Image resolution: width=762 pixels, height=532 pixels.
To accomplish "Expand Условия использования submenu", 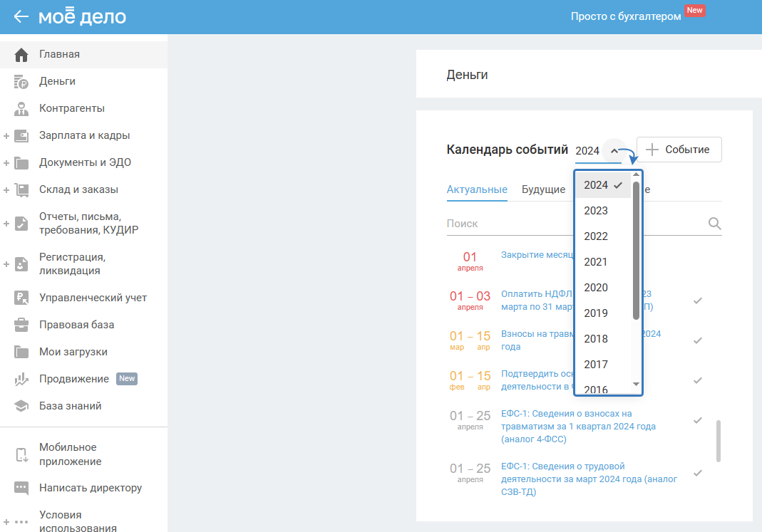I will click(x=6, y=522).
